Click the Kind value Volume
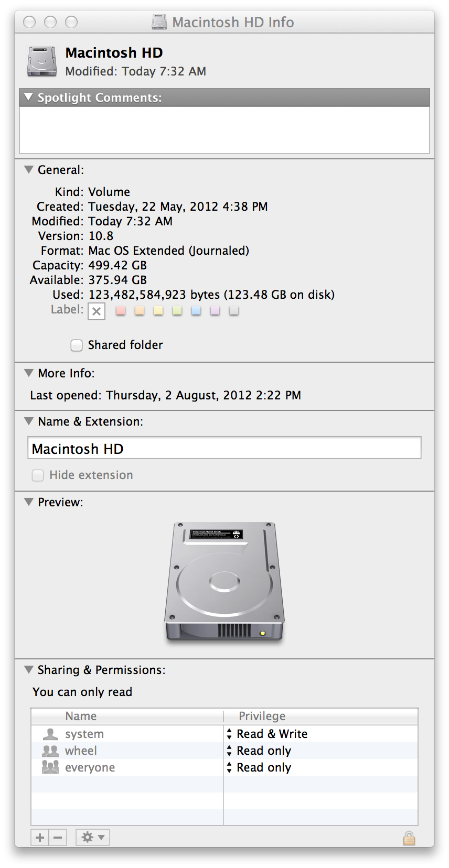Viewport: 449px width, 868px height. 109,192
